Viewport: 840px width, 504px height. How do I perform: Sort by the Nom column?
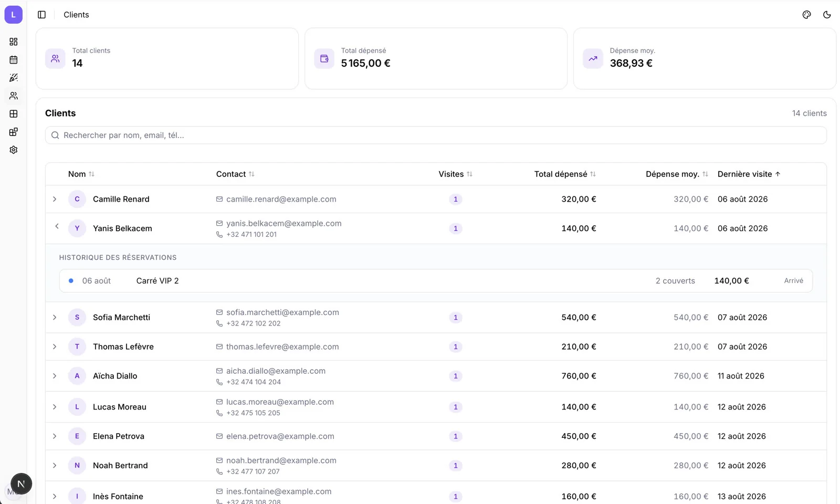81,174
